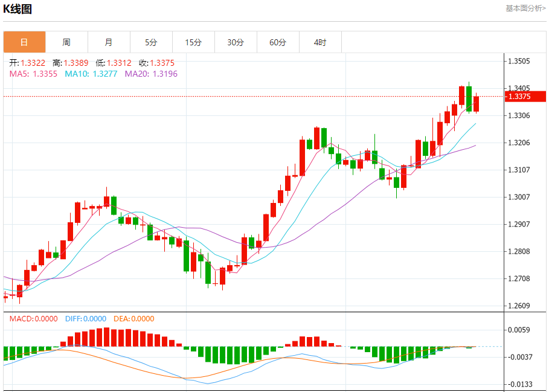Click the 高: 1.3389 high price
Viewport: 549px width, 392px height.
(x=70, y=63)
